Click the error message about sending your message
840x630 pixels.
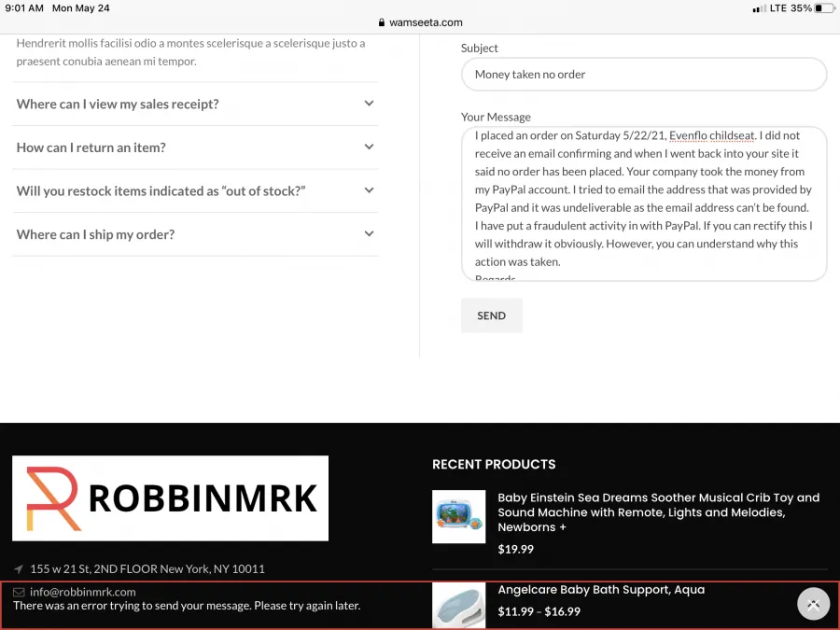click(x=187, y=606)
